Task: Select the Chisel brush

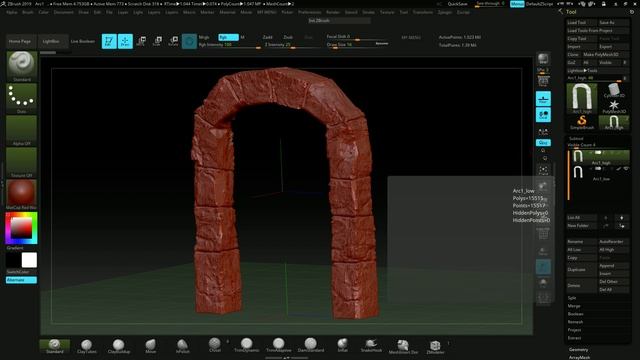Action: (215, 345)
